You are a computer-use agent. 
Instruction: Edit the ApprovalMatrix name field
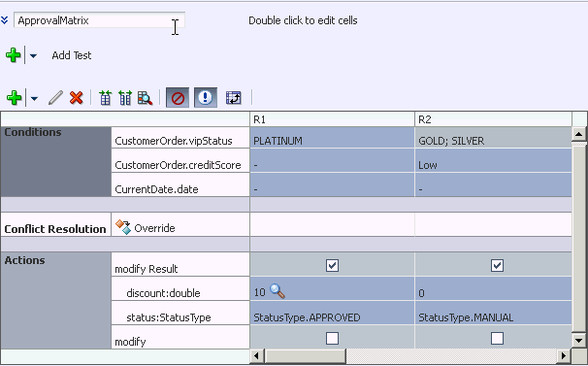click(99, 20)
